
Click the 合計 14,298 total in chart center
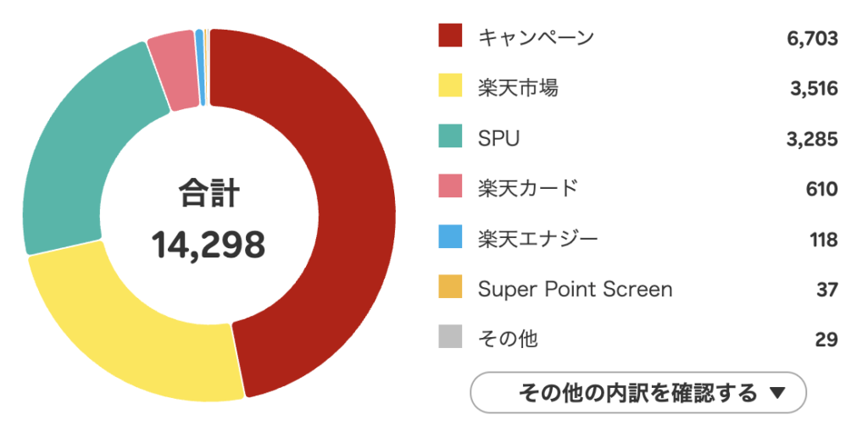coord(209,220)
